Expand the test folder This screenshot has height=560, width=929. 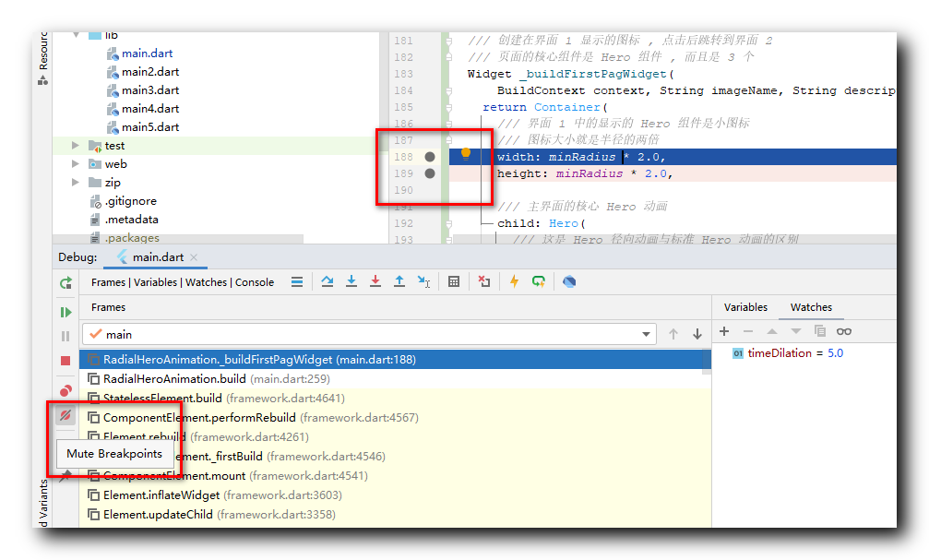(x=76, y=145)
